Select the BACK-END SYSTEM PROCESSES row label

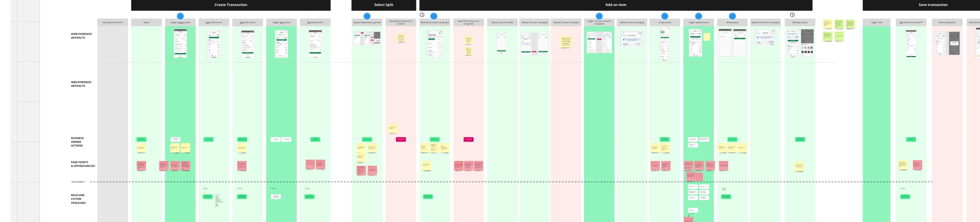click(x=78, y=199)
